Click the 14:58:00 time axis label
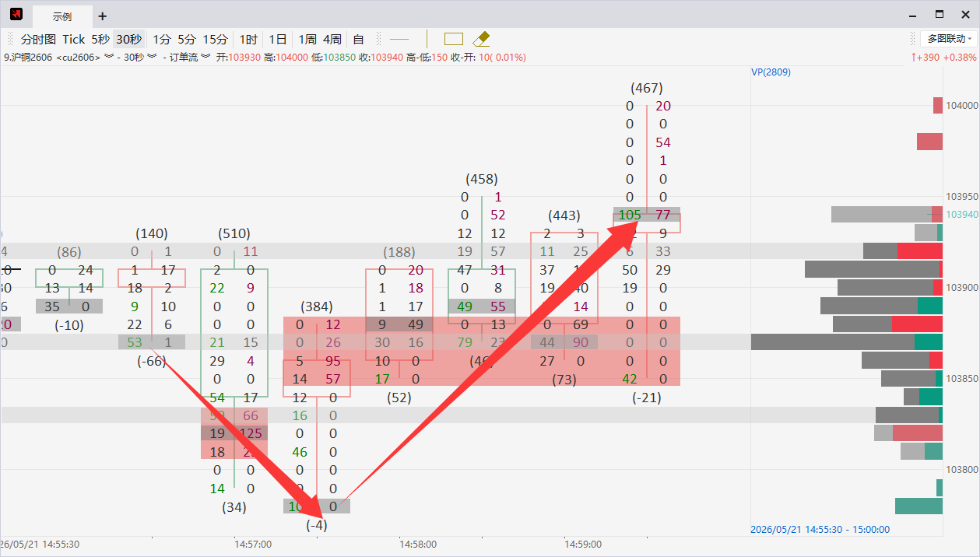 tap(418, 545)
